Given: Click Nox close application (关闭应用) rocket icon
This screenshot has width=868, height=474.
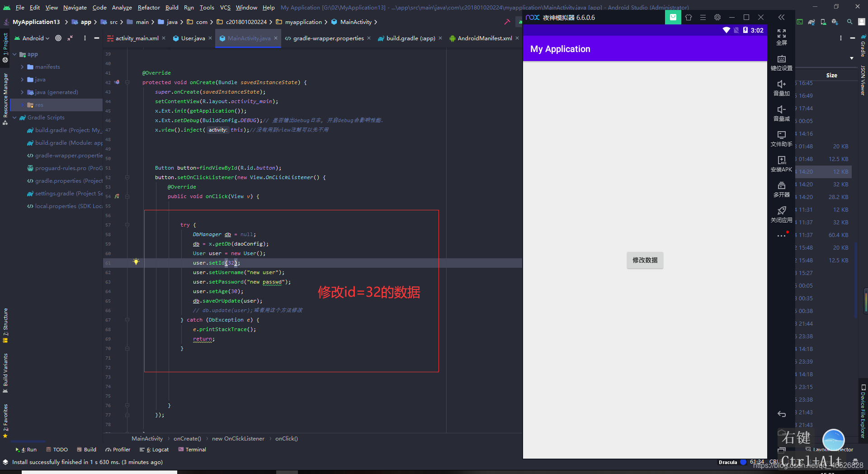Looking at the screenshot, I should pos(781,211).
